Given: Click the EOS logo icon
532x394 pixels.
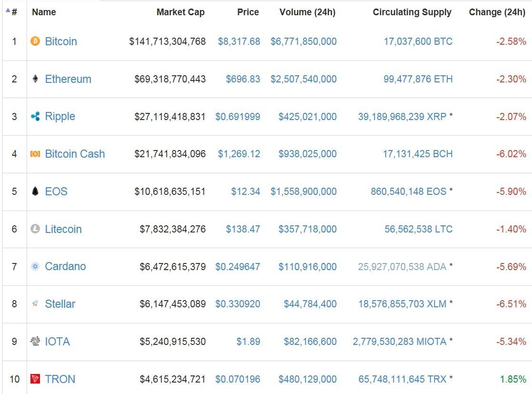Looking at the screenshot, I should point(35,192).
